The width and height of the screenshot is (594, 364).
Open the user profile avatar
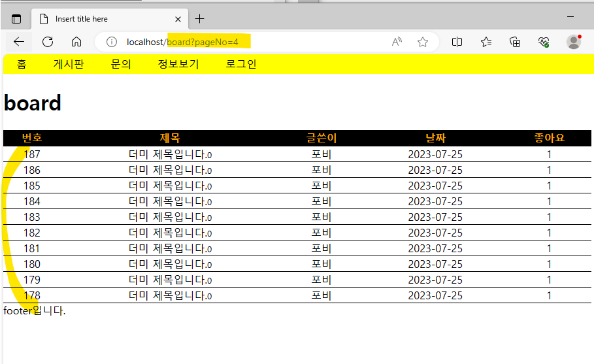pyautogui.click(x=574, y=42)
